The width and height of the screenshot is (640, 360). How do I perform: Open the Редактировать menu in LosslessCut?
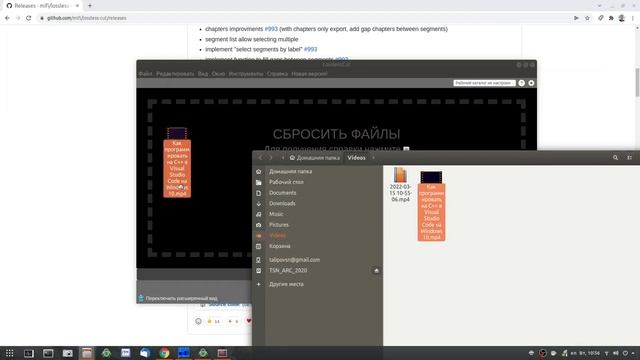point(175,74)
